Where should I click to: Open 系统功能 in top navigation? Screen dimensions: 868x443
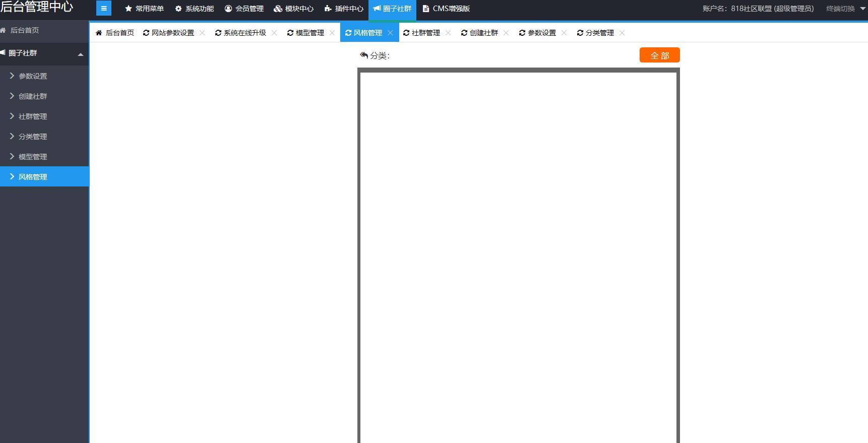point(194,9)
